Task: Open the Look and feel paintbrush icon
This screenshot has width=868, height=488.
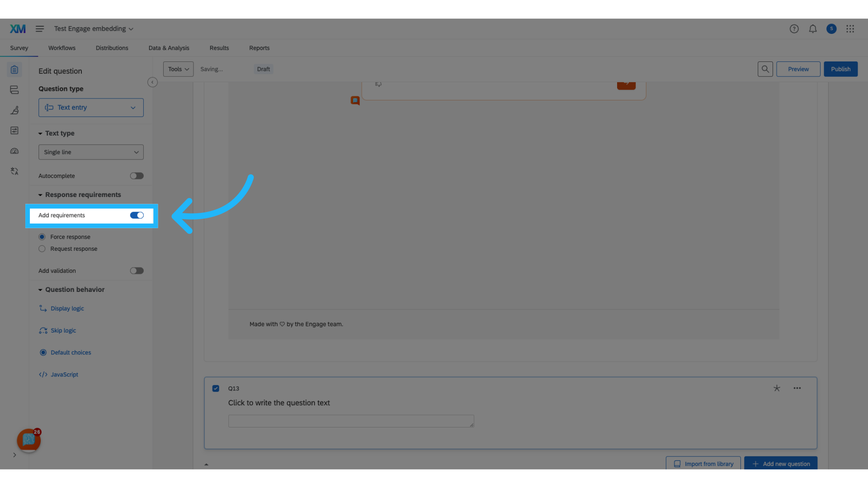Action: (14, 110)
